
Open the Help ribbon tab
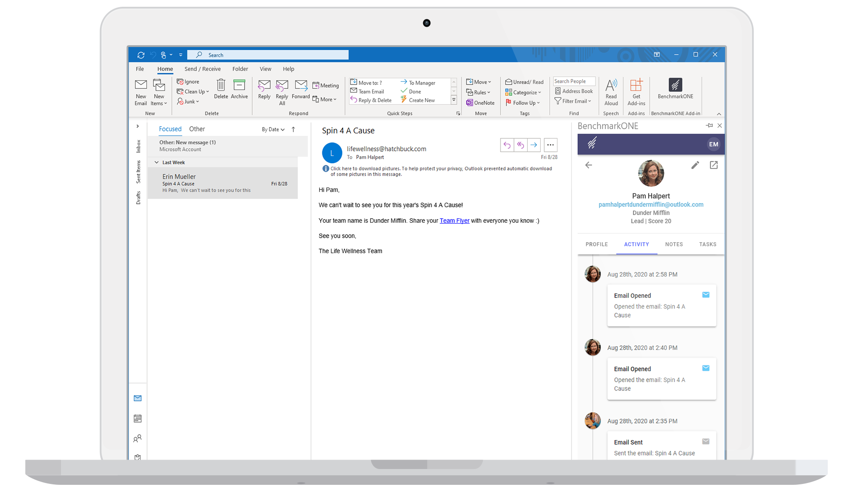point(288,69)
